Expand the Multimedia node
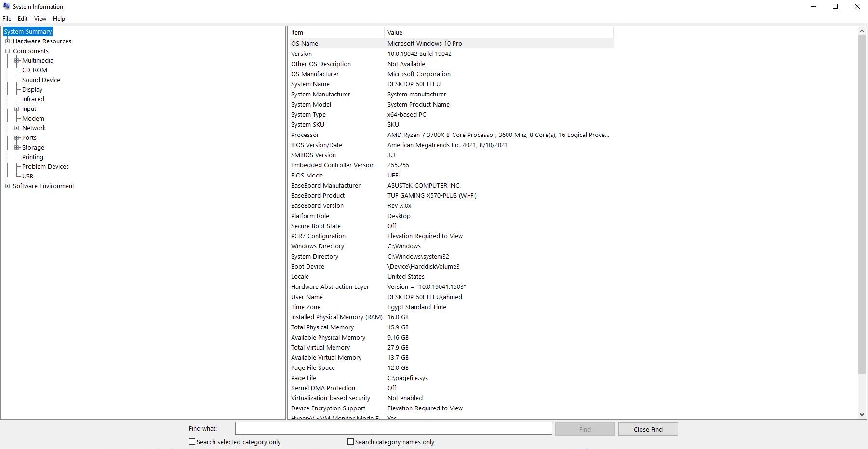868x449 pixels. pos(17,61)
